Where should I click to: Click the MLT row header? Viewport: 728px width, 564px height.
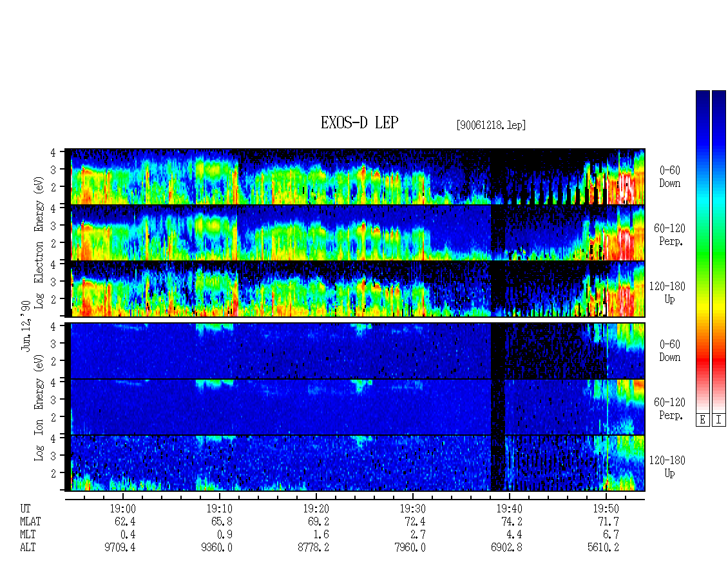click(x=28, y=535)
